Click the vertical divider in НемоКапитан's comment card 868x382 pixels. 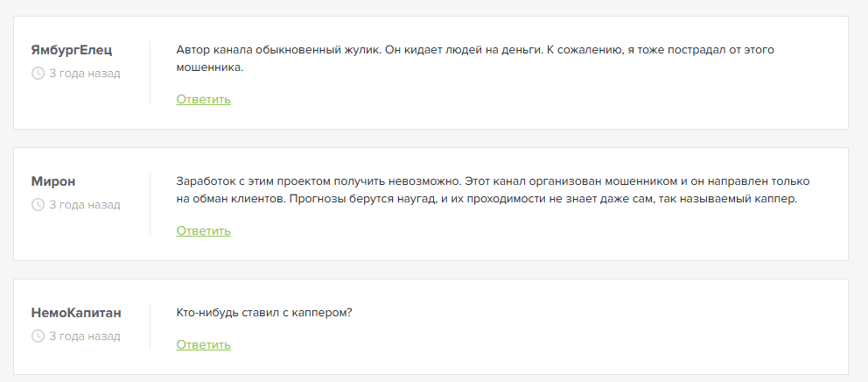[x=150, y=327]
